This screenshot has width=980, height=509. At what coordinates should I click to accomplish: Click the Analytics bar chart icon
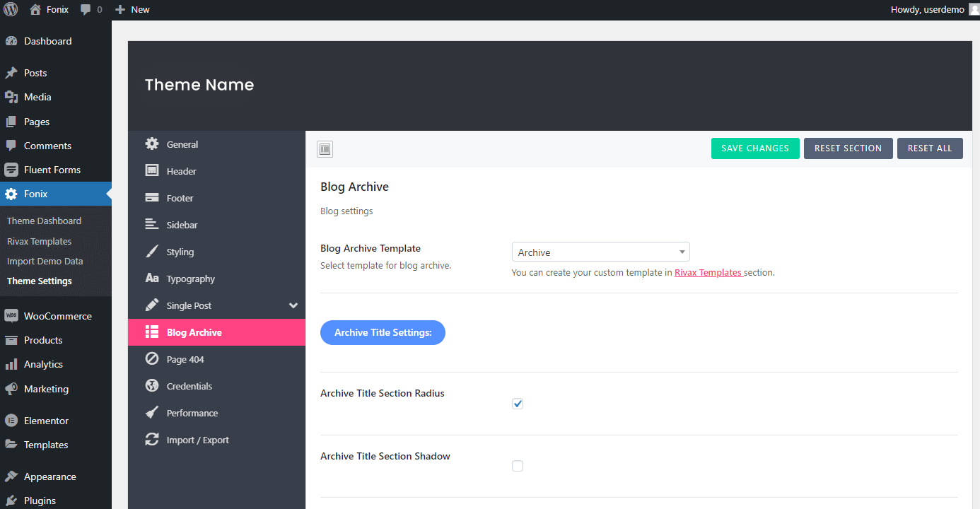[11, 364]
